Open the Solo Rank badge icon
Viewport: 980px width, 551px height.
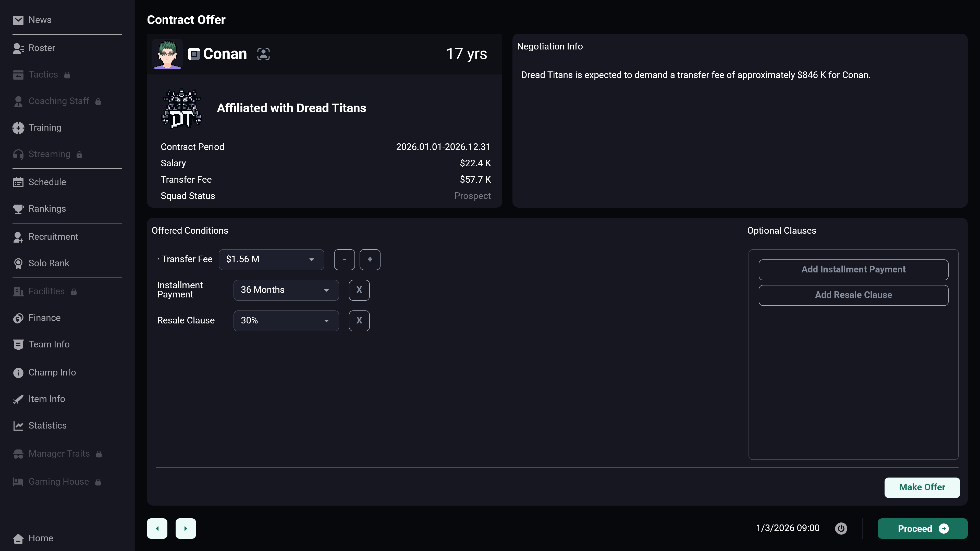[18, 264]
